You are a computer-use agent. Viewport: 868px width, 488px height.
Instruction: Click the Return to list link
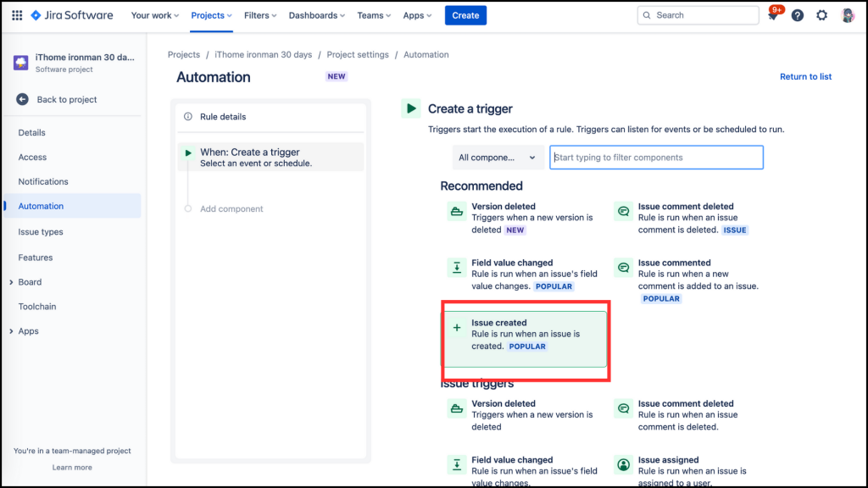tap(805, 77)
